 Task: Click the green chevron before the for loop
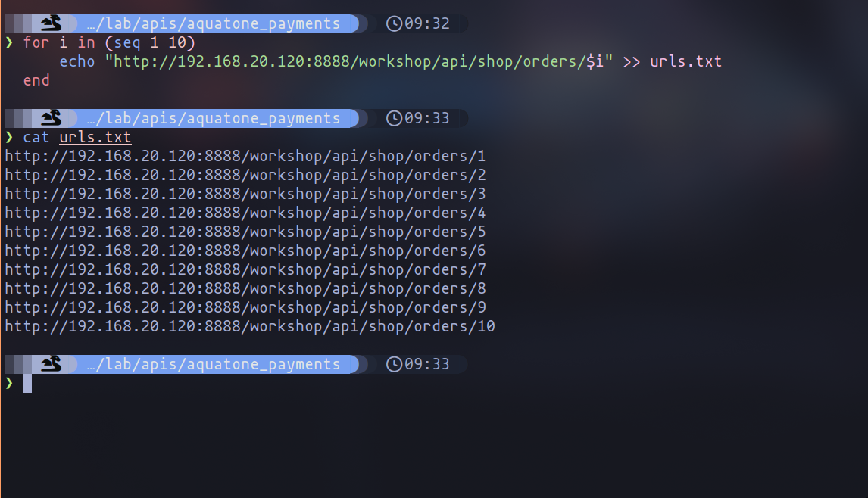9,42
